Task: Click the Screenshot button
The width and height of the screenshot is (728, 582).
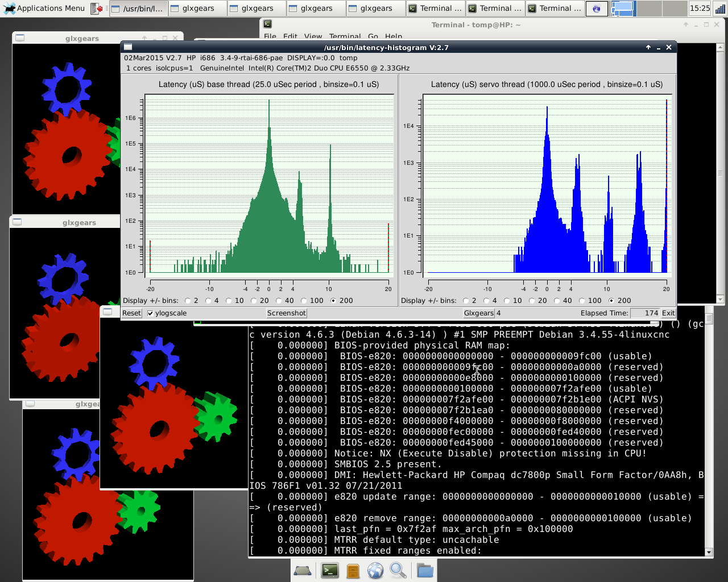Action: pyautogui.click(x=287, y=313)
